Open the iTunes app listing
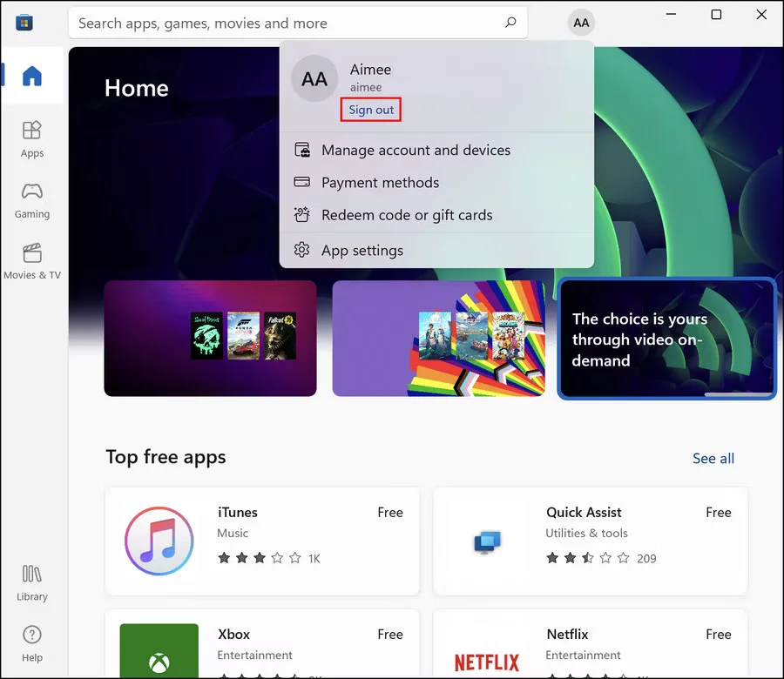Image resolution: width=784 pixels, height=679 pixels. pyautogui.click(x=261, y=540)
